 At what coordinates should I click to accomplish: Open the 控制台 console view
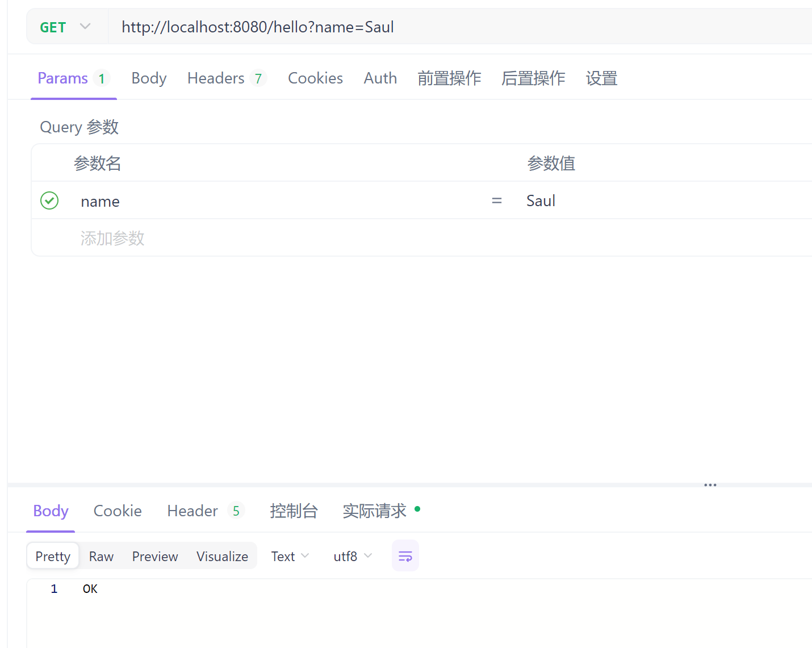click(294, 511)
